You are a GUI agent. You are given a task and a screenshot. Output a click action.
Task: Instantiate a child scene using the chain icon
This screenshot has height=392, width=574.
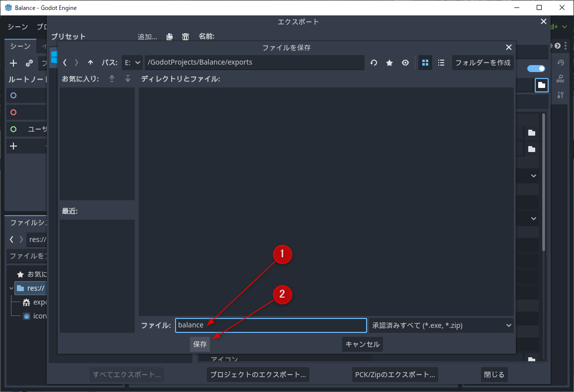tap(28, 63)
